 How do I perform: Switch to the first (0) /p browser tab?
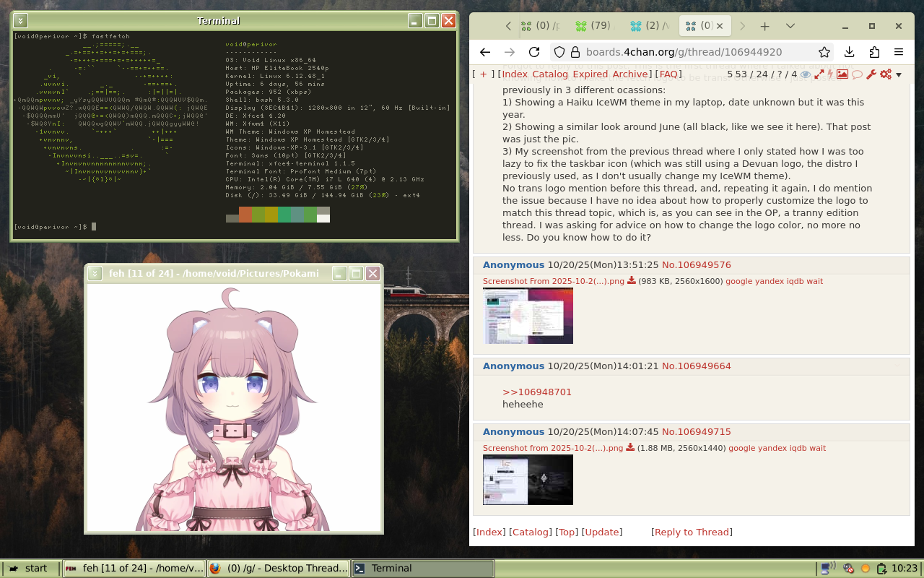[541, 26]
